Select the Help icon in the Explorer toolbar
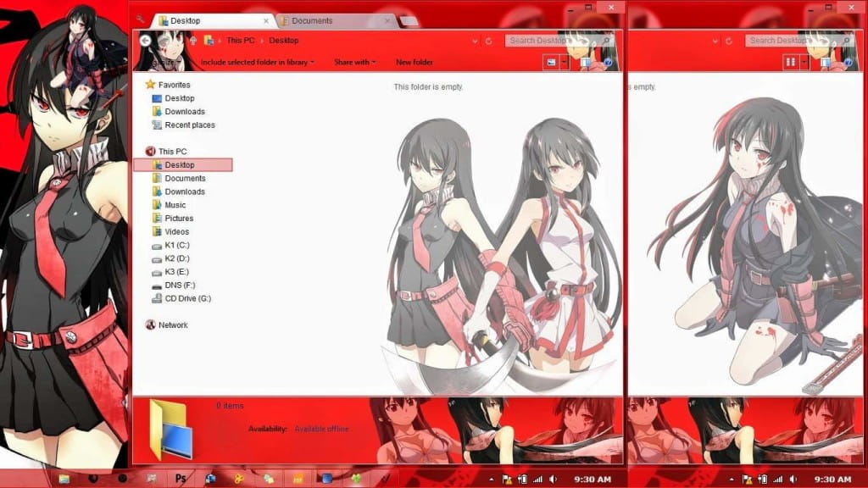 (x=609, y=62)
